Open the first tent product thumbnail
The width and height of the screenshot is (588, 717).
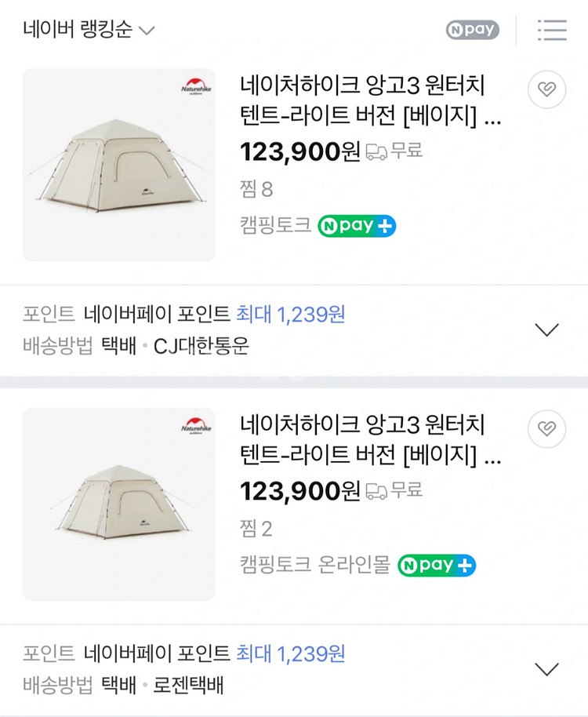point(118,165)
